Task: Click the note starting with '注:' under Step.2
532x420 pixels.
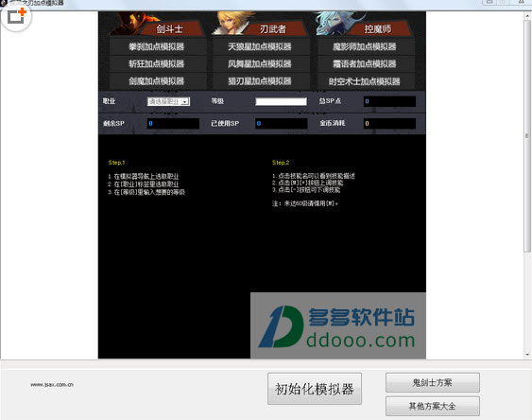Action: point(305,203)
